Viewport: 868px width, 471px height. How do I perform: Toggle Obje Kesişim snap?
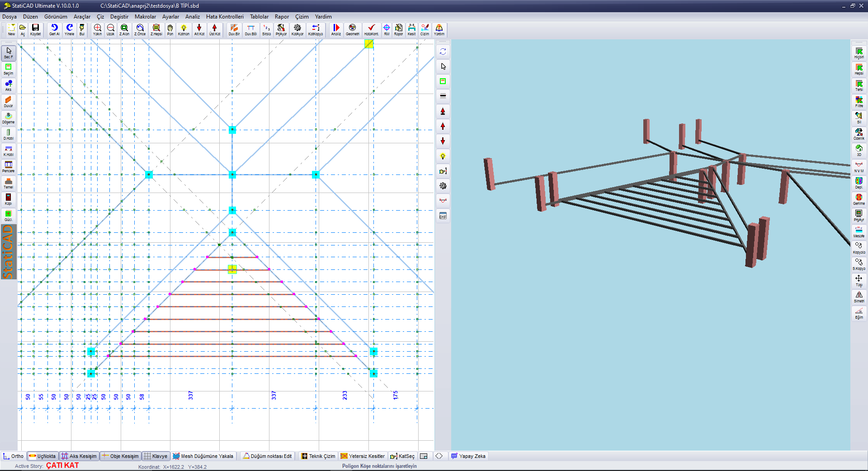(120, 456)
